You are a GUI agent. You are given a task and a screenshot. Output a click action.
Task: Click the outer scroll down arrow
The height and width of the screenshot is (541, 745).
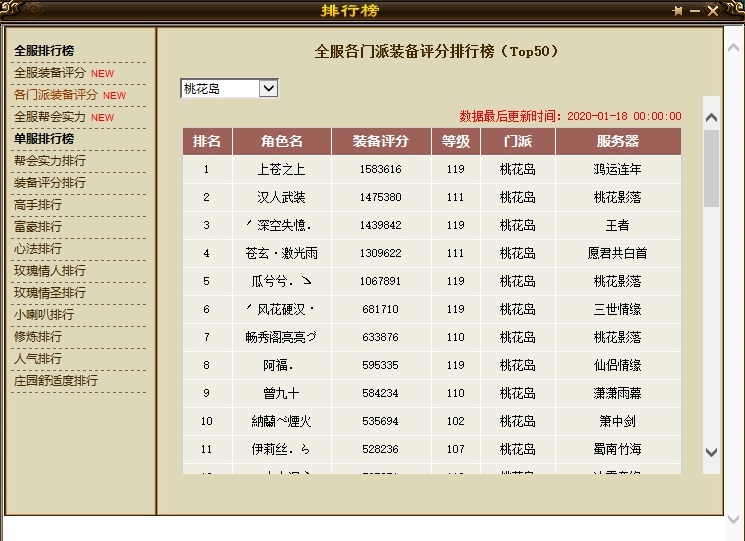coord(734,519)
